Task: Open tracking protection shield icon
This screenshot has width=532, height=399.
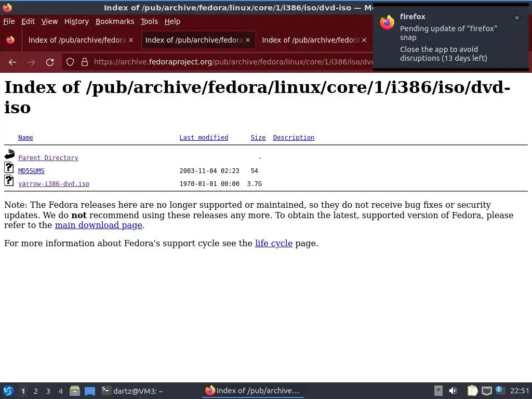Action: pyautogui.click(x=70, y=62)
